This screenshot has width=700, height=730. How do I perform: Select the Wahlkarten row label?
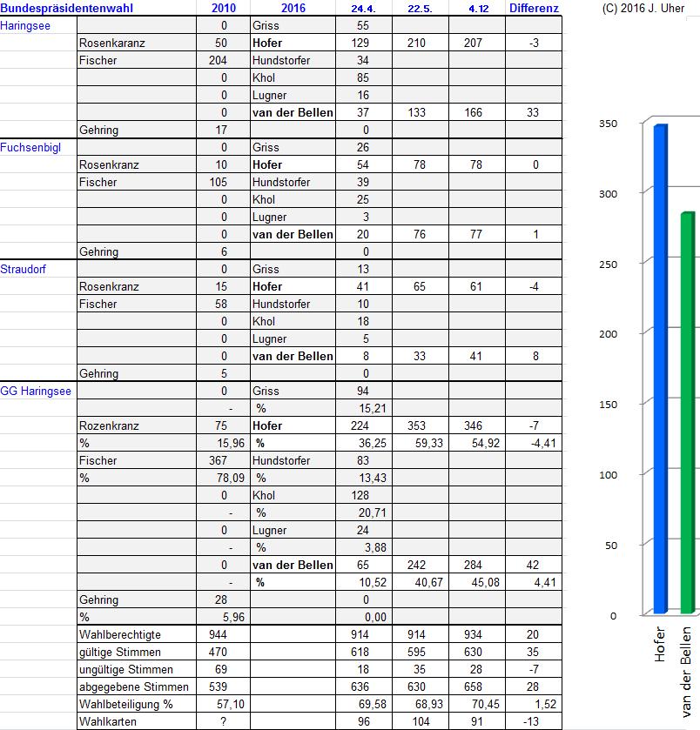[108, 721]
